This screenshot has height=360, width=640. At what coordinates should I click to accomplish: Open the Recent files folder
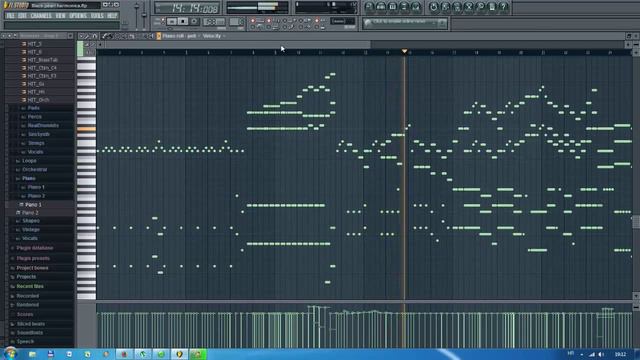coord(30,287)
